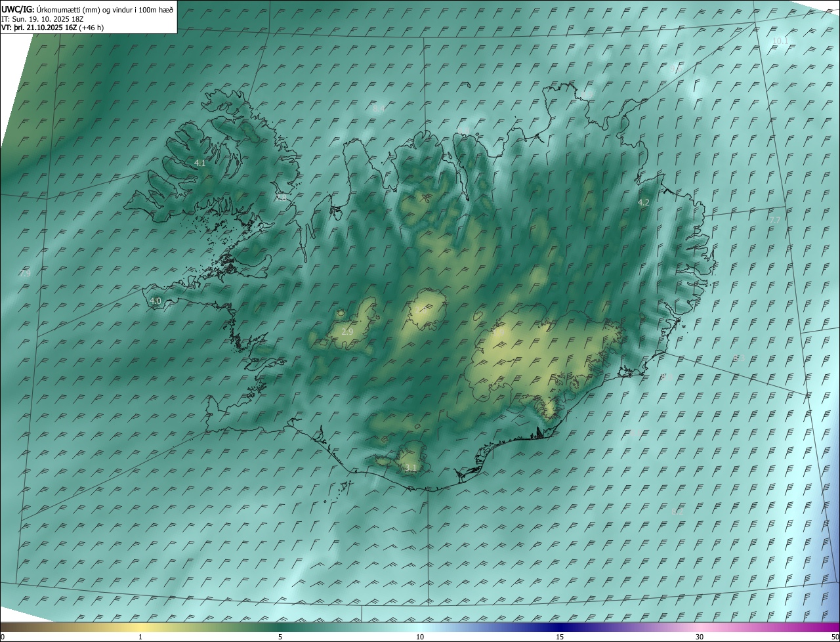Click the 0 tick label on the colour scale
This screenshot has height=642, width=840.
pos(3,637)
